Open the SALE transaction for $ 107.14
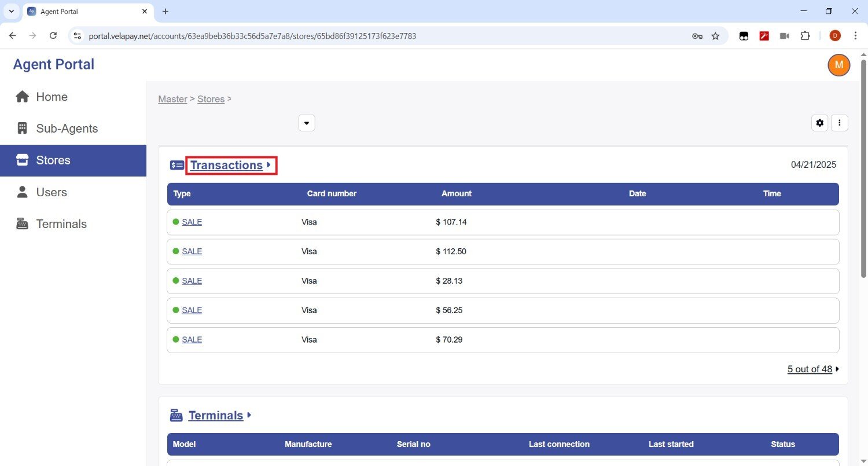This screenshot has width=868, height=466. (x=192, y=222)
